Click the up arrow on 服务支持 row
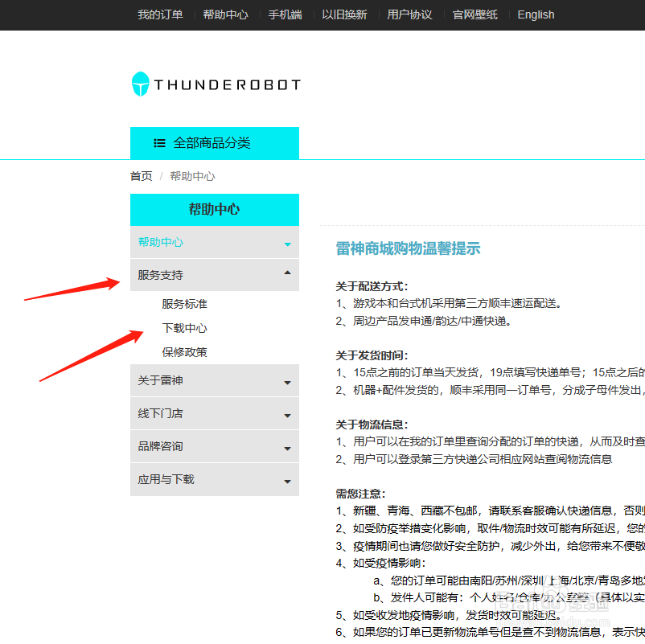This screenshot has height=644, width=645. point(288,273)
